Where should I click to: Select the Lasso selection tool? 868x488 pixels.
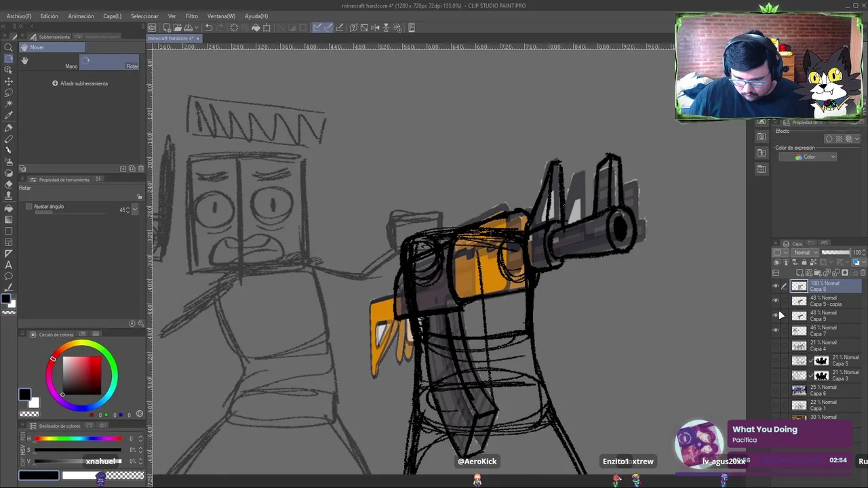pos(9,93)
